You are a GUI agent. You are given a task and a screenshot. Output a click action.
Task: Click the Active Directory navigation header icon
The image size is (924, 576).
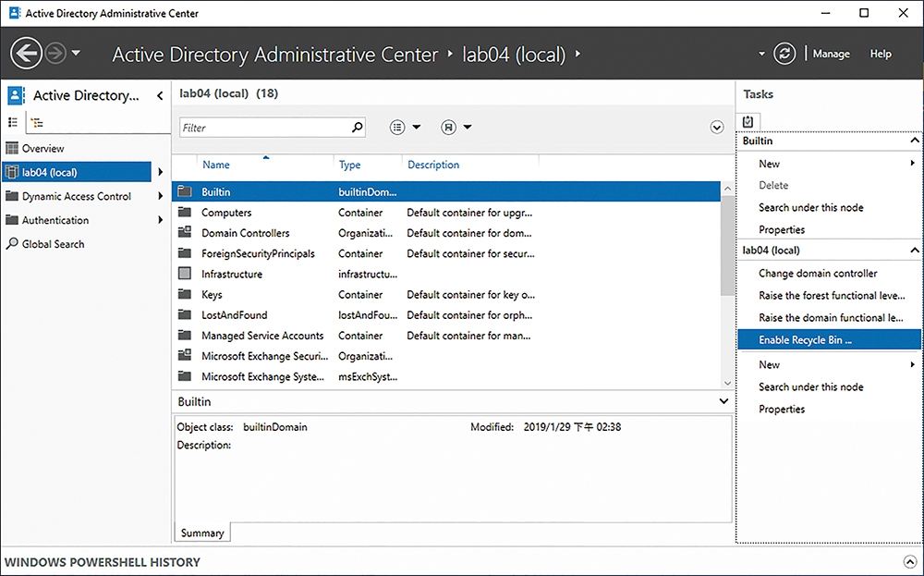click(16, 95)
